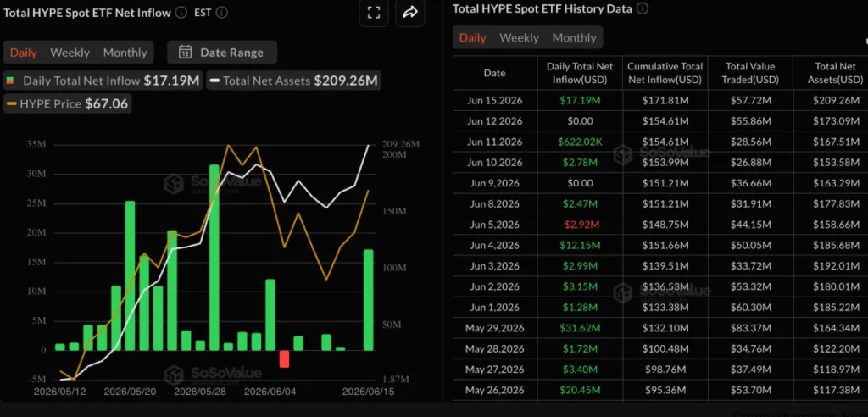Image resolution: width=868 pixels, height=417 pixels.
Task: Click the Jun 15,2026 date cell
Action: (495, 101)
